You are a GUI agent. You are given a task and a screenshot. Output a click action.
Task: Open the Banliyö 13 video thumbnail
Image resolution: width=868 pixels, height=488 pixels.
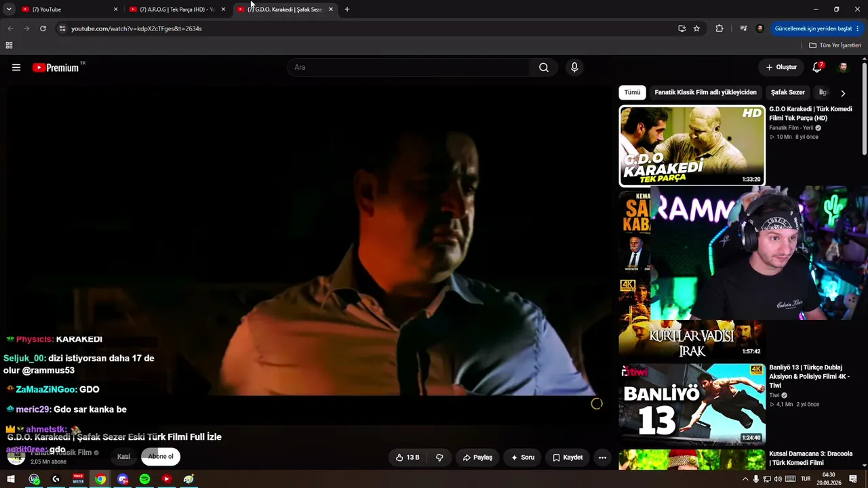tap(692, 405)
